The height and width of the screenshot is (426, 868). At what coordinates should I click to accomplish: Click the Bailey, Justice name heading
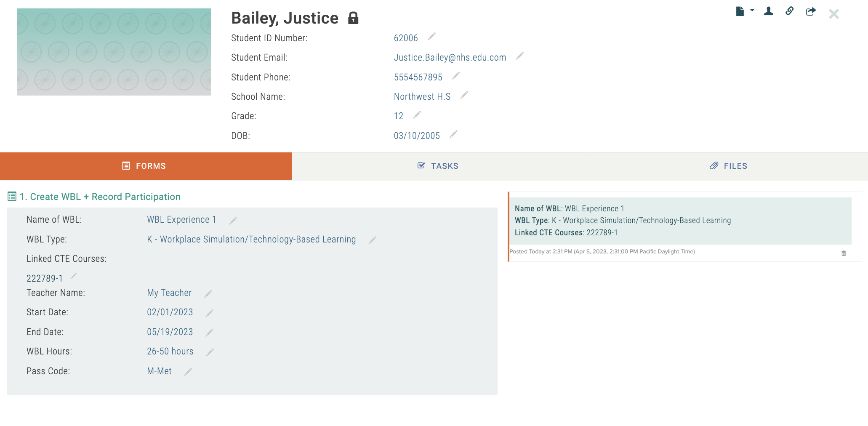(x=285, y=18)
